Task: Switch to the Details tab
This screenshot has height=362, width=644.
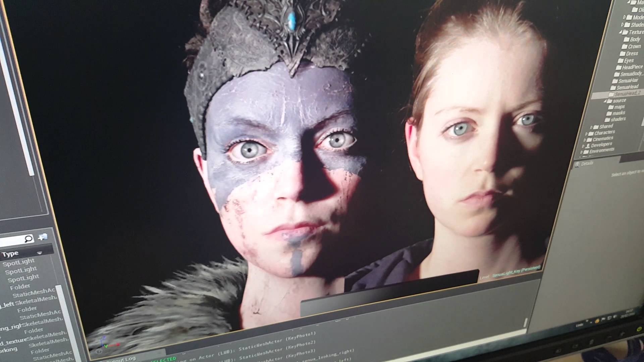Action: point(586,164)
